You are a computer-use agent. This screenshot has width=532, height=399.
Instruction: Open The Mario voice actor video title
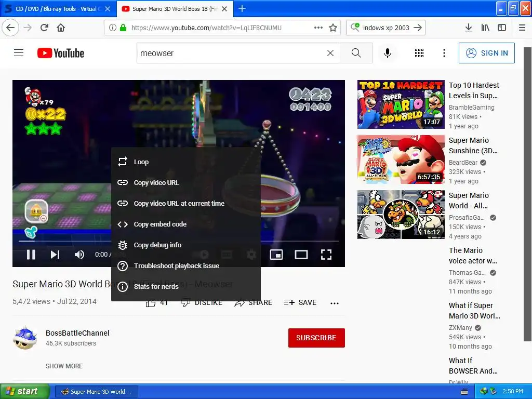[x=473, y=256]
